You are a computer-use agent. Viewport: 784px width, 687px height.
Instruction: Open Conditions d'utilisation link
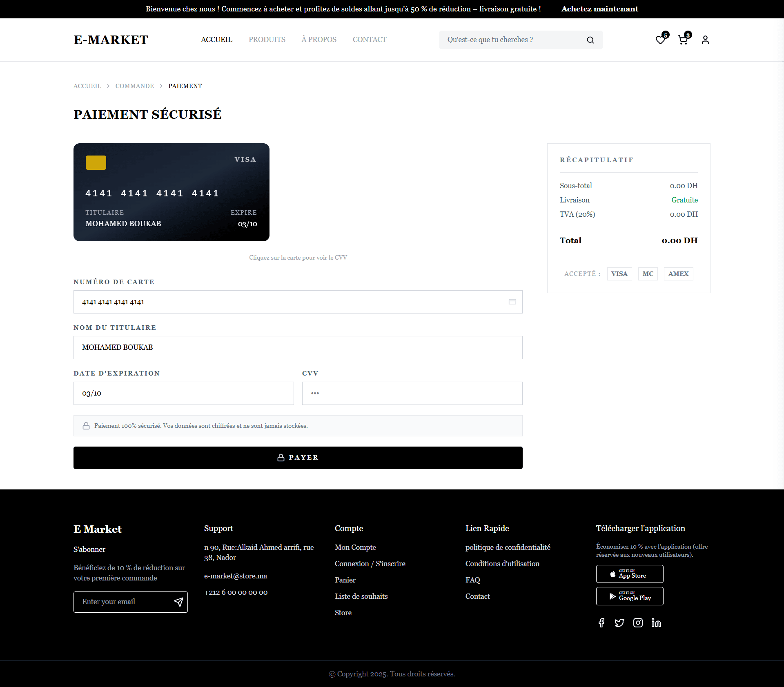[502, 564]
